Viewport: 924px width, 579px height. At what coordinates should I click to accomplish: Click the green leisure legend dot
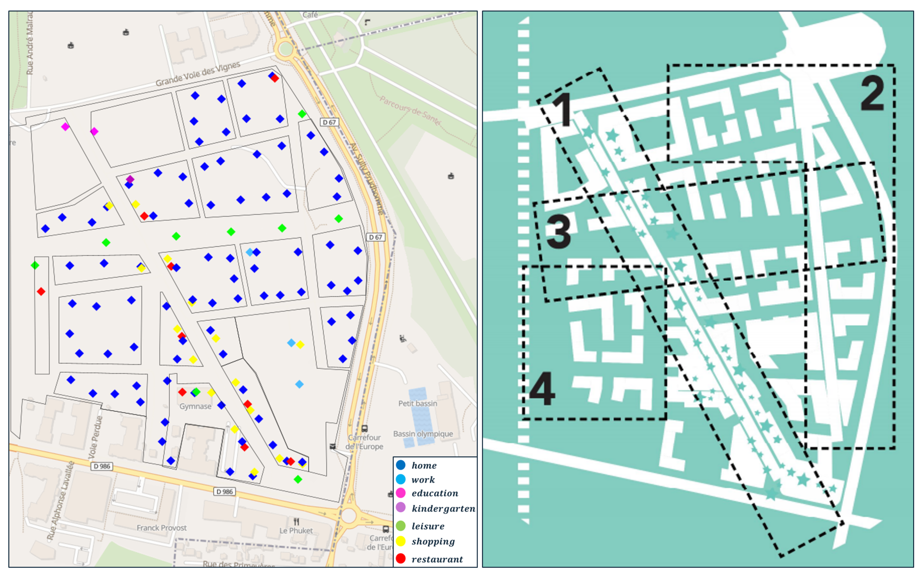click(400, 526)
